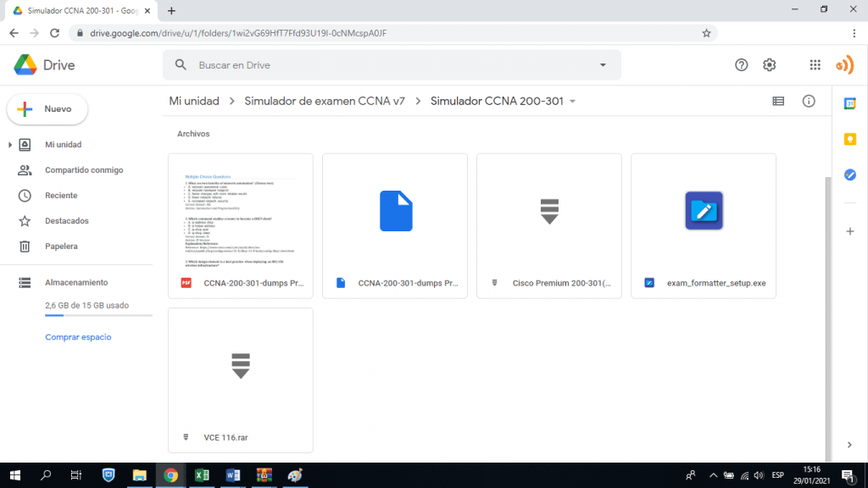
Task: Open the Simulador CCNA 200-301 folder dropdown
Action: tap(573, 102)
